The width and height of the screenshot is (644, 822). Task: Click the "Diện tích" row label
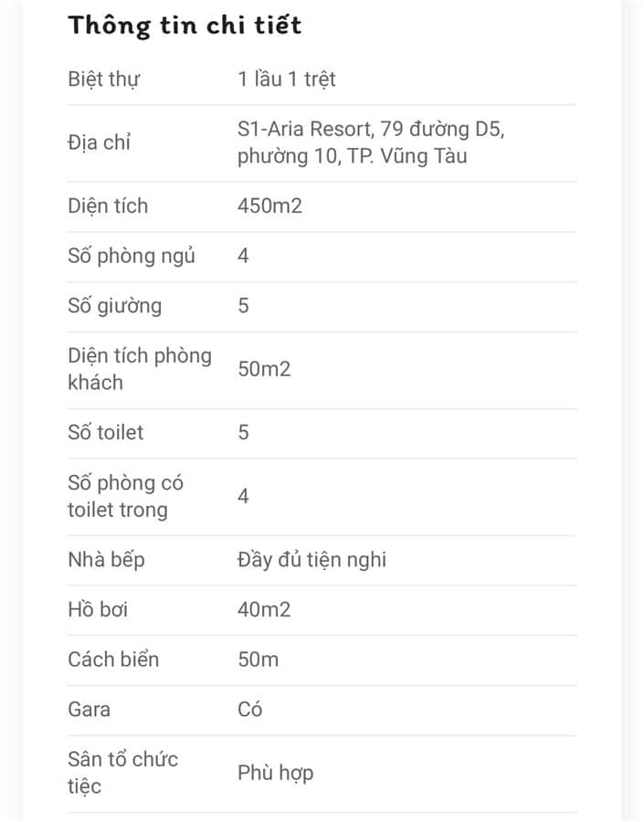[x=108, y=205]
